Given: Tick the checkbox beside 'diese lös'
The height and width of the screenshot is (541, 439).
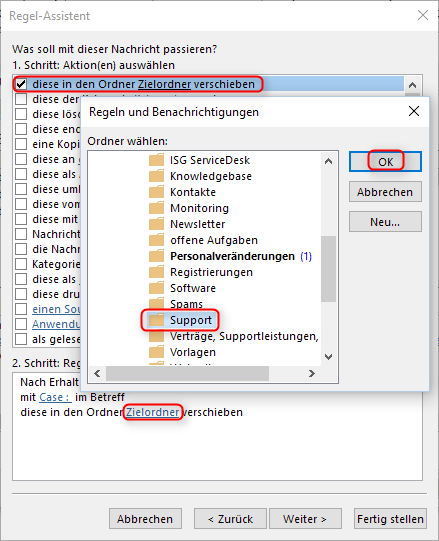Looking at the screenshot, I should click(x=21, y=114).
